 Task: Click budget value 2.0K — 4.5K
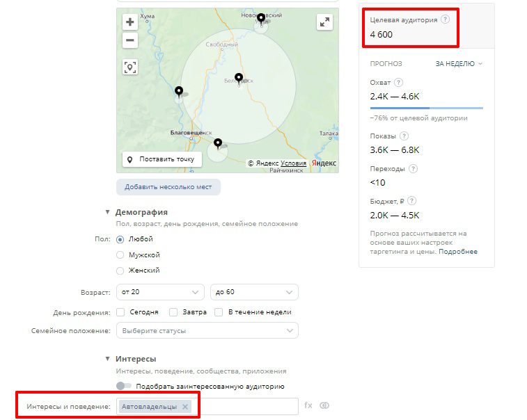[x=395, y=215]
